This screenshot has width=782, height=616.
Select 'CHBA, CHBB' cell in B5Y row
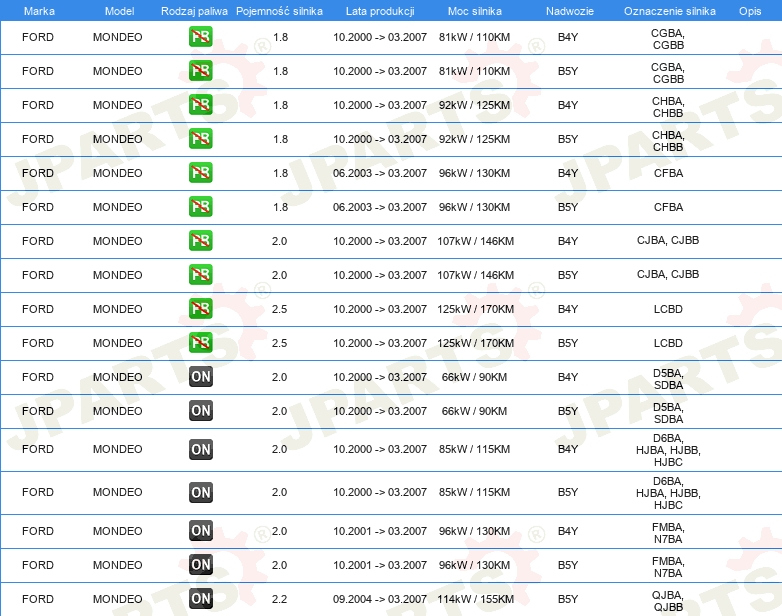pos(668,141)
